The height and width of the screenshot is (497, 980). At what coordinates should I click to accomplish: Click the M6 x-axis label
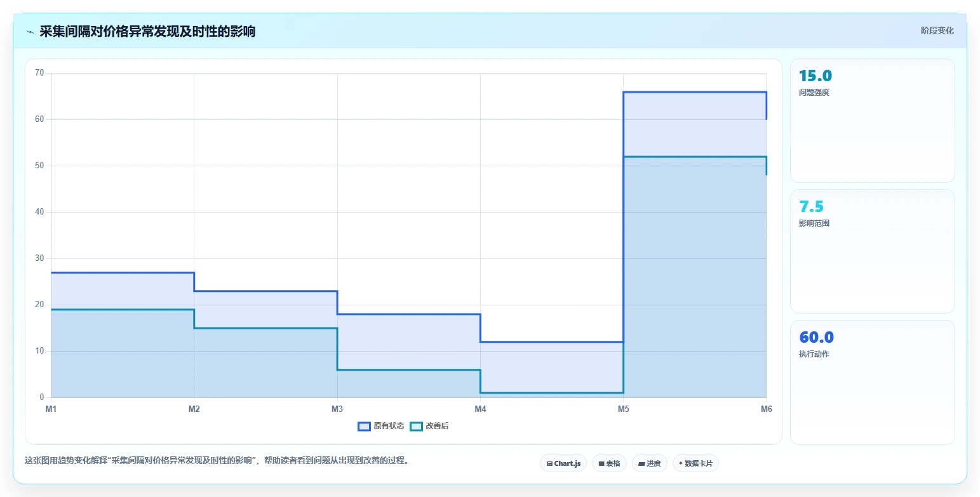pos(766,409)
